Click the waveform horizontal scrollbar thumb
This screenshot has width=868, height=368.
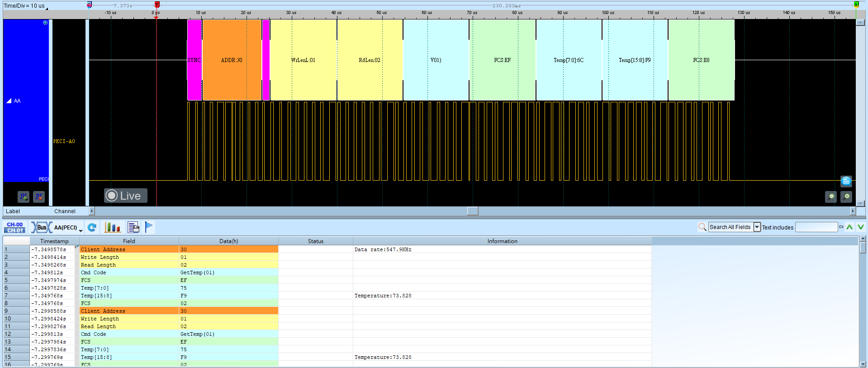click(x=473, y=211)
